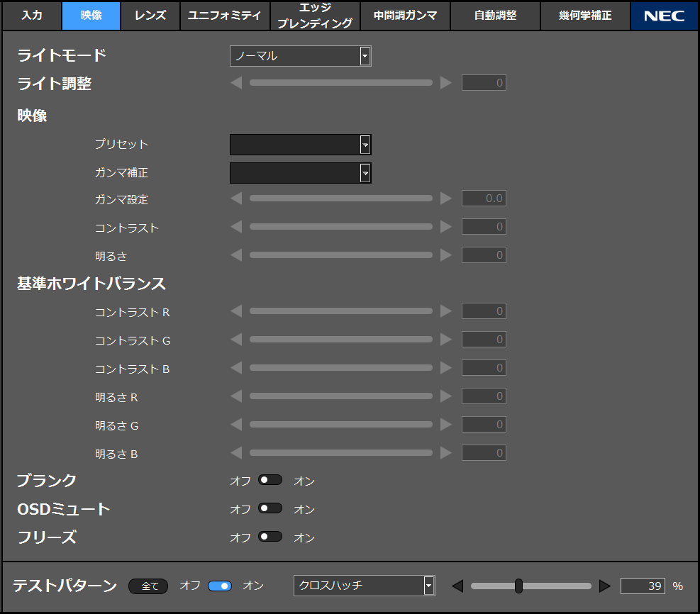The image size is (700, 614).
Task: Increase test pattern level with right arrow
Action: pos(604,586)
